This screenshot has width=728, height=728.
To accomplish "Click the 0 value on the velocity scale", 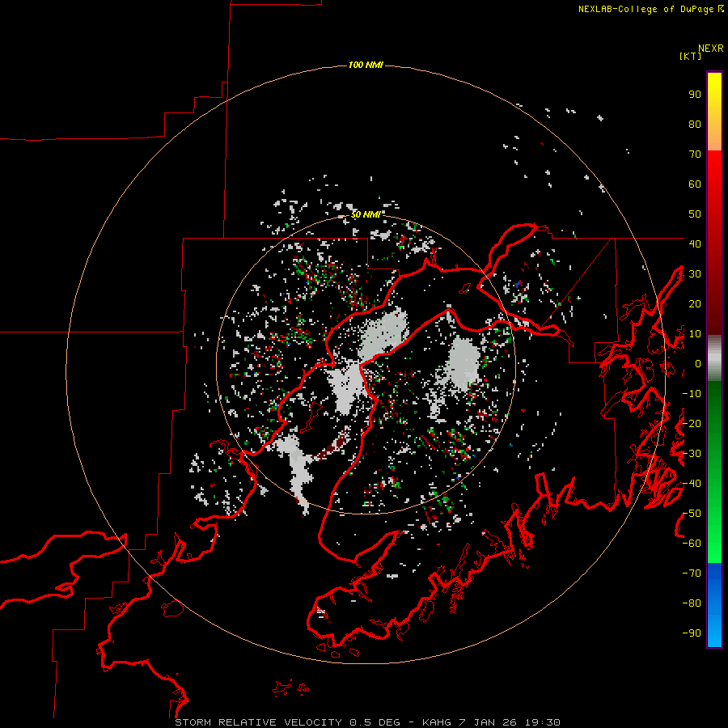I will (x=698, y=364).
